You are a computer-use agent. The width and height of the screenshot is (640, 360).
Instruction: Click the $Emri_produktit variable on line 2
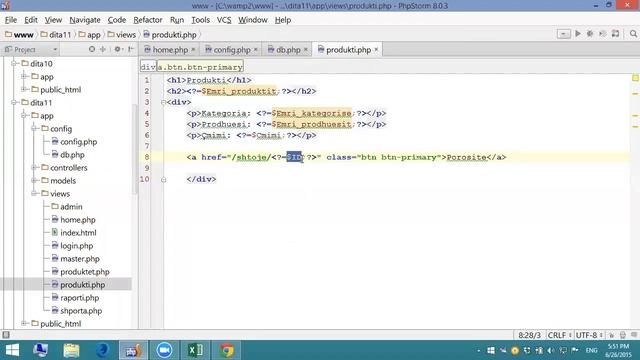239,91
